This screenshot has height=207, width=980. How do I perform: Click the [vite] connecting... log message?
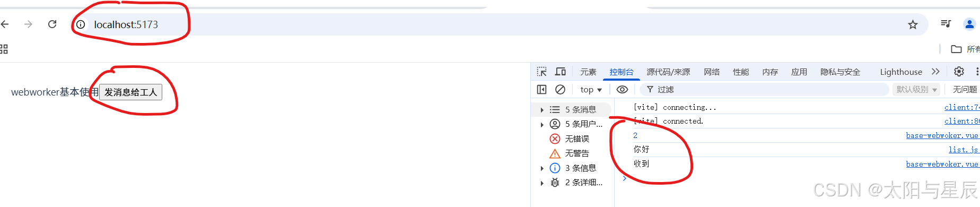(675, 107)
